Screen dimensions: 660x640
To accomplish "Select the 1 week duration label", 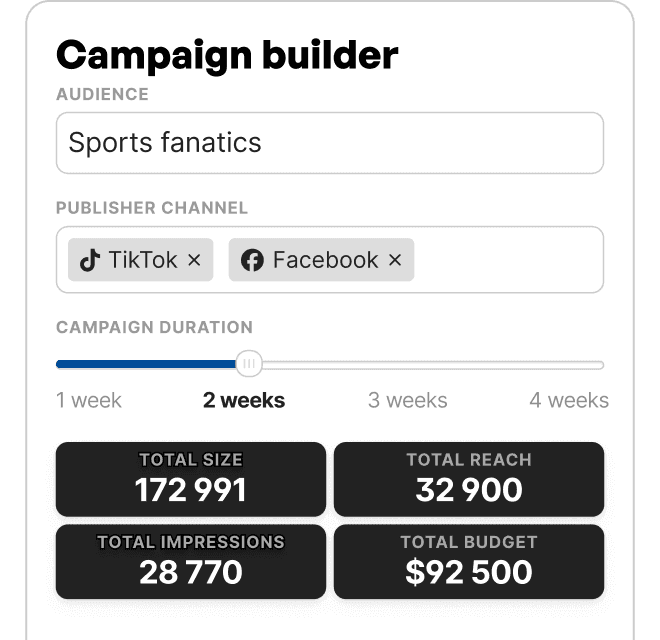I will [89, 401].
